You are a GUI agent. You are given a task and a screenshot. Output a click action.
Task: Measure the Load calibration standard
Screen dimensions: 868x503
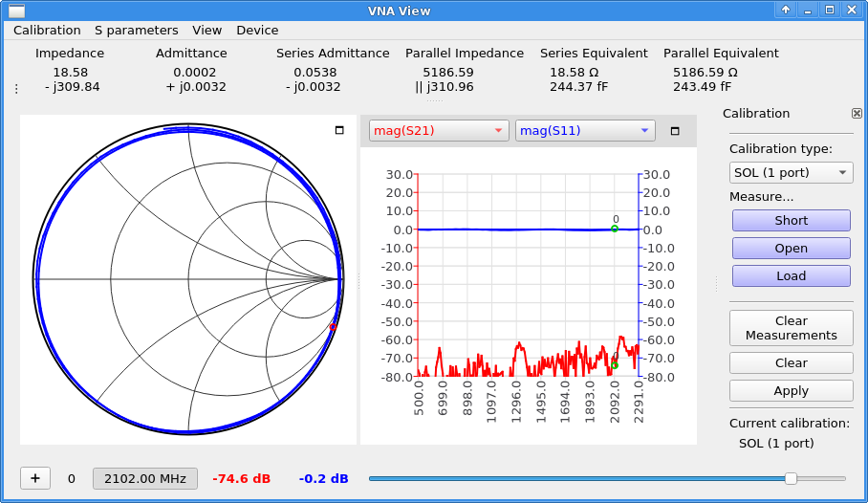coord(792,275)
